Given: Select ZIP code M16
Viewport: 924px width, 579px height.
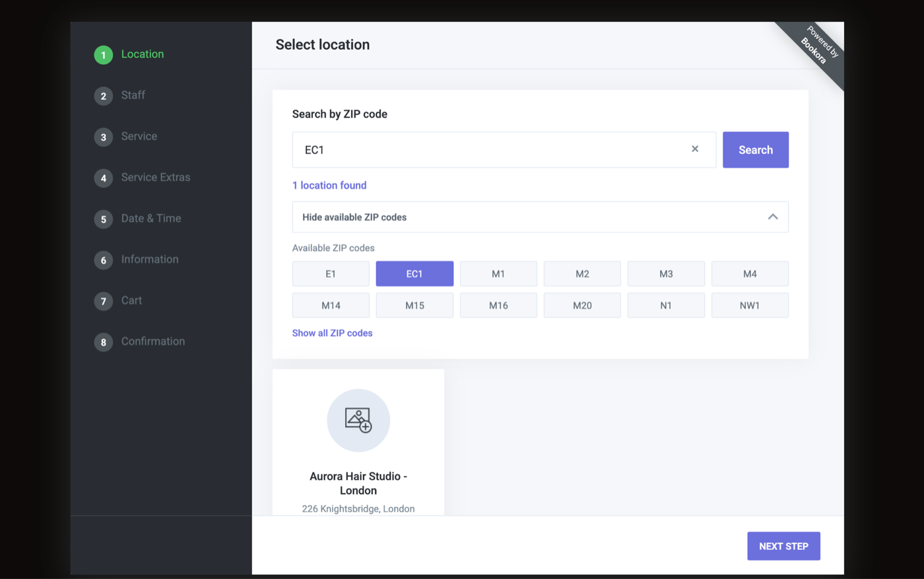Looking at the screenshot, I should pos(498,306).
